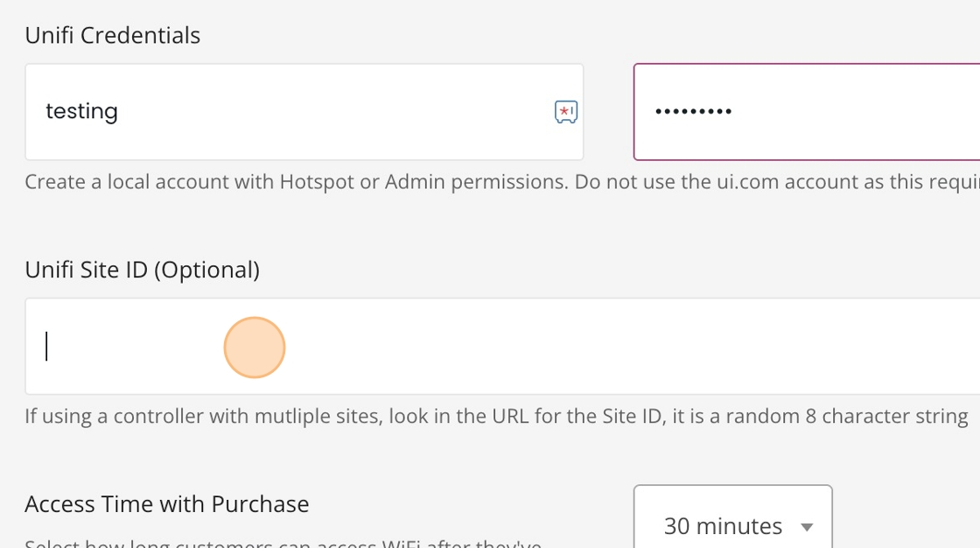980x548 pixels.
Task: Focus the Unifi username field containing testing
Action: tap(289, 111)
